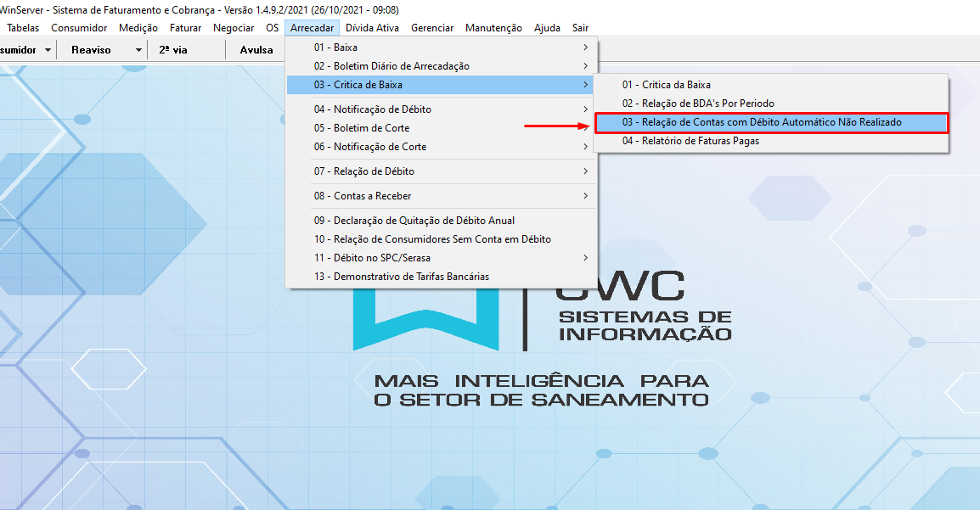980x510 pixels.
Task: Click the Avulsa button
Action: (x=256, y=49)
